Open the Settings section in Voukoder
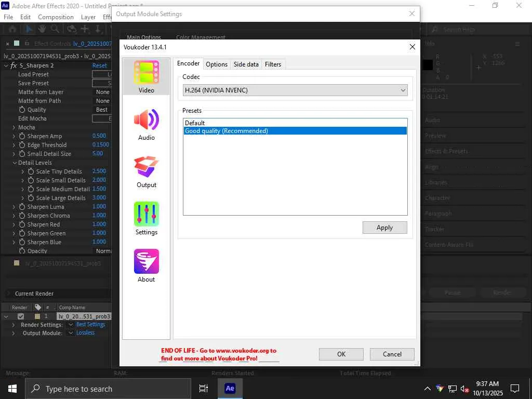532x399 pixels. [x=146, y=219]
